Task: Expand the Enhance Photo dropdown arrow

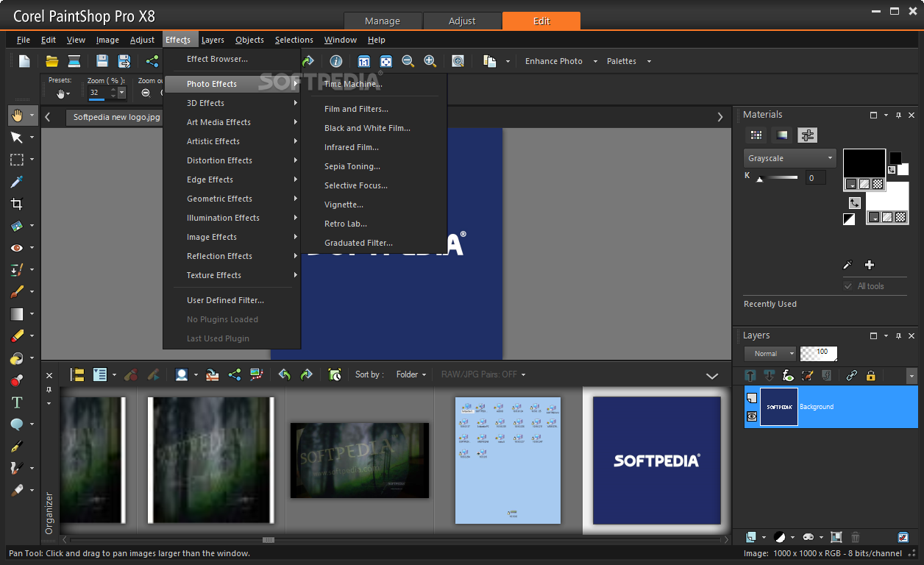Action: click(x=595, y=61)
